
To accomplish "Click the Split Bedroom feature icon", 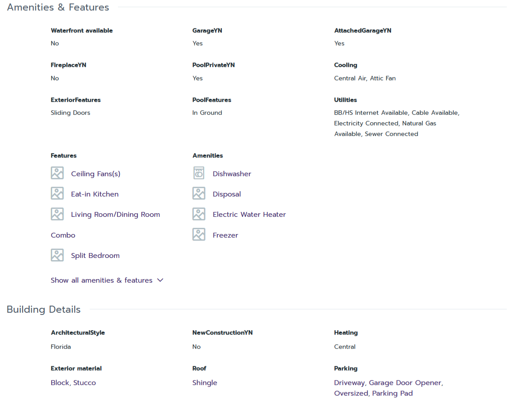I will tap(57, 255).
